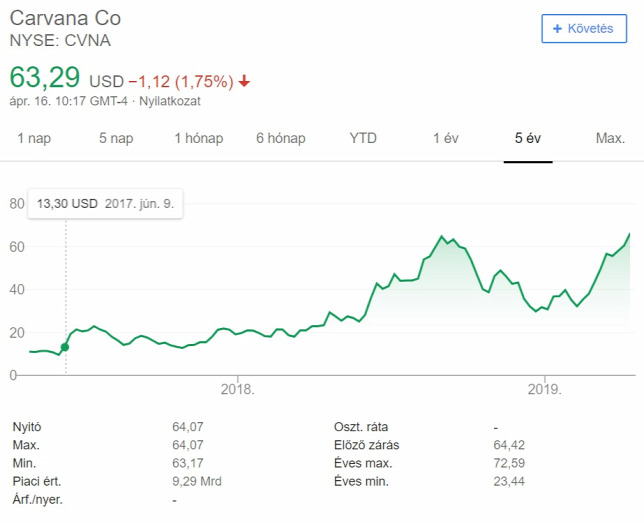This screenshot has width=644, height=524.
Task: Click the Éves min. value 23,44
Action: coord(509,481)
